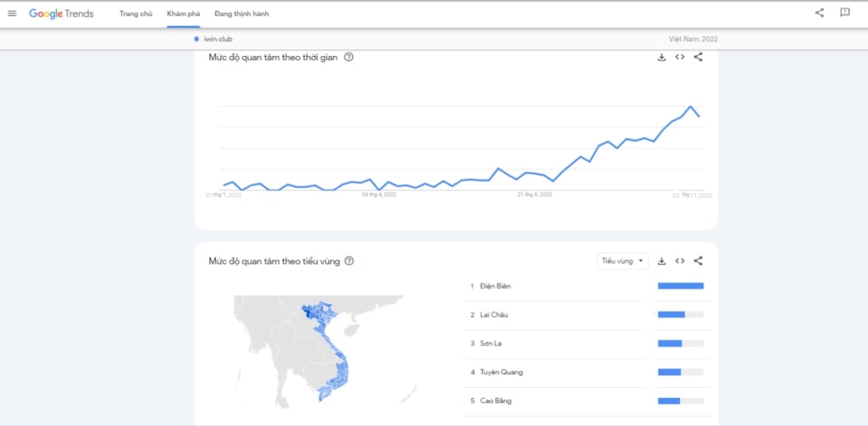
Task: Get embed code for subregion card
Action: click(x=680, y=261)
